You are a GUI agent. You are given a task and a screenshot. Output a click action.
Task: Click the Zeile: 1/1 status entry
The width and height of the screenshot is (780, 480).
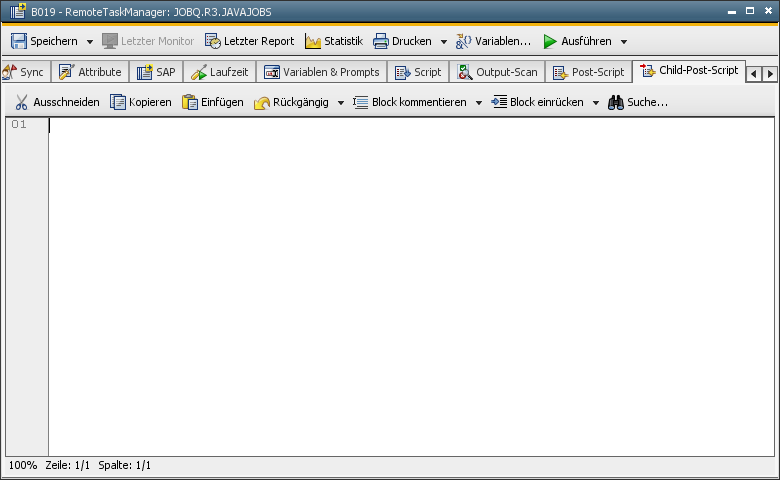point(68,466)
